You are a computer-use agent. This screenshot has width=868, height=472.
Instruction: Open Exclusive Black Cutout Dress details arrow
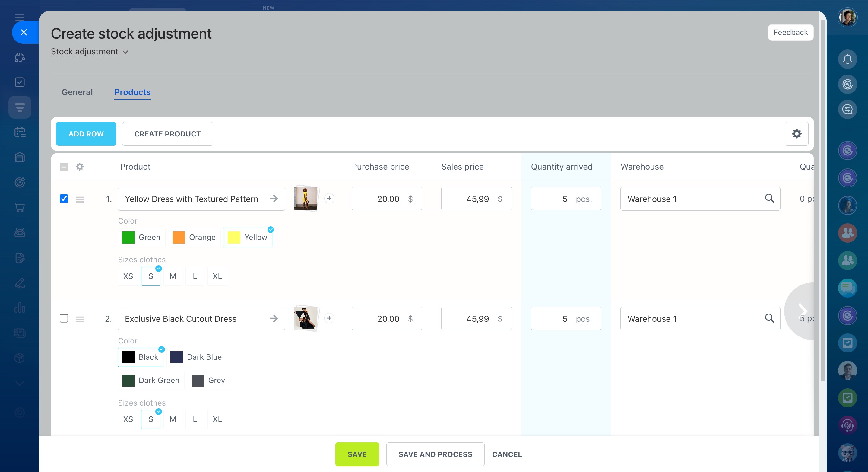(x=274, y=318)
